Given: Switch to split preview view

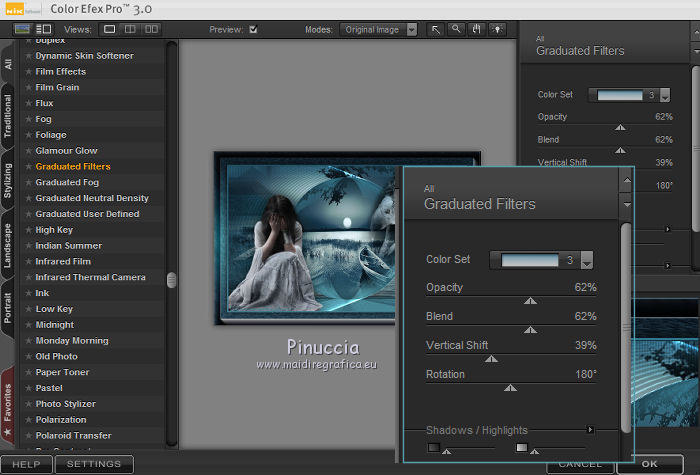Looking at the screenshot, I should tap(131, 30).
